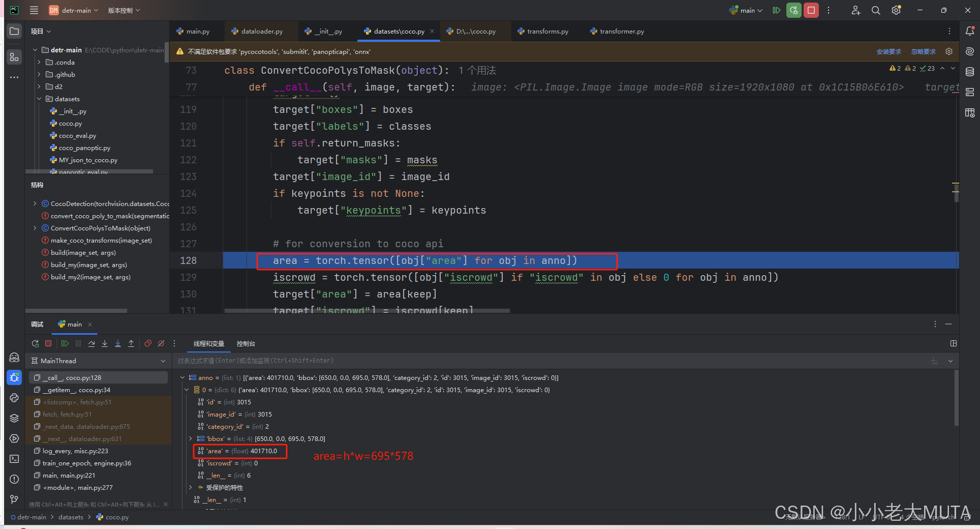This screenshot has height=529, width=980.
Task: Mute all breakpoints
Action: tap(161, 343)
